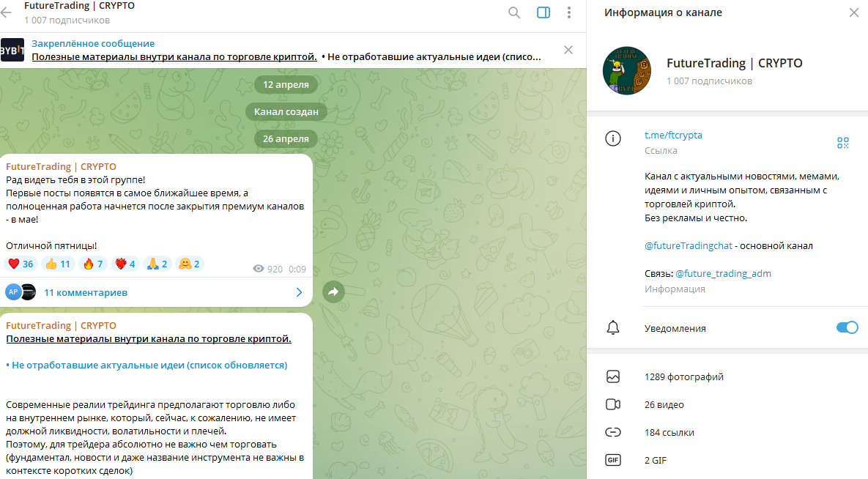Open search in the channel

tap(514, 12)
